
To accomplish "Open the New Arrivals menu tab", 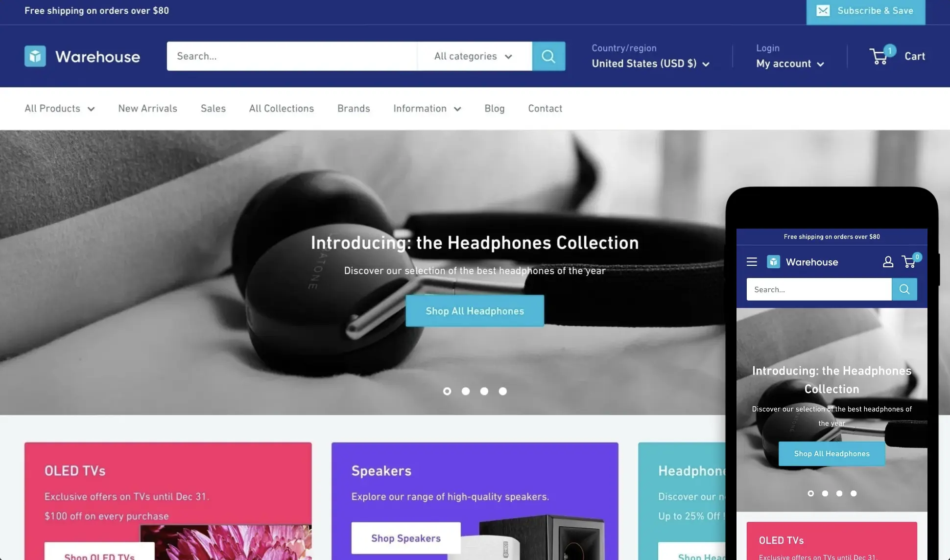I will 147,108.
